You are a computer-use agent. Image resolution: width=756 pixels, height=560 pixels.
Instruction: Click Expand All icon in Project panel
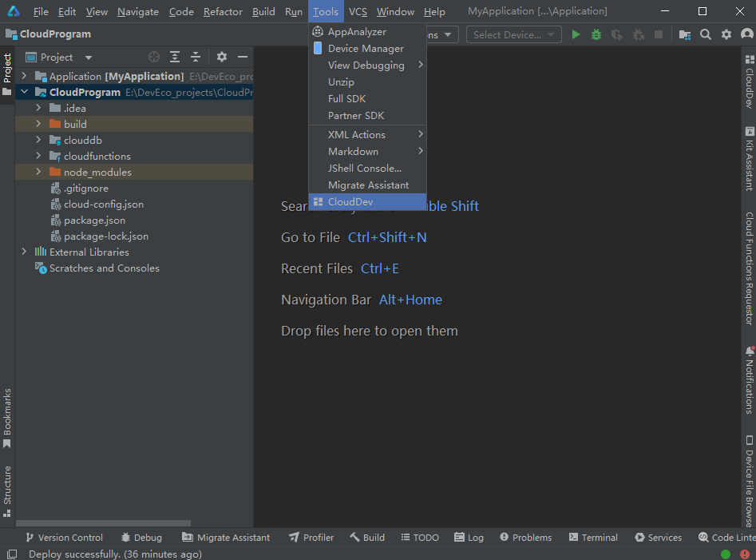click(175, 58)
